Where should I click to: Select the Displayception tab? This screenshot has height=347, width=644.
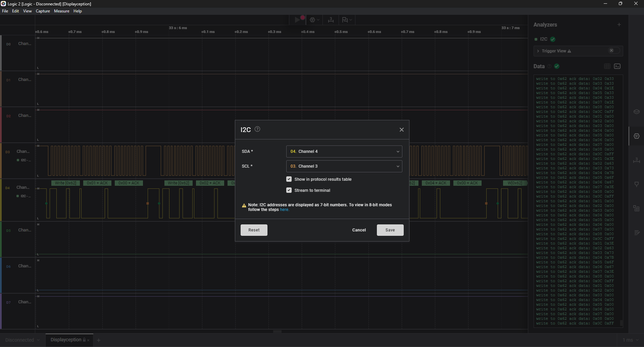point(66,340)
